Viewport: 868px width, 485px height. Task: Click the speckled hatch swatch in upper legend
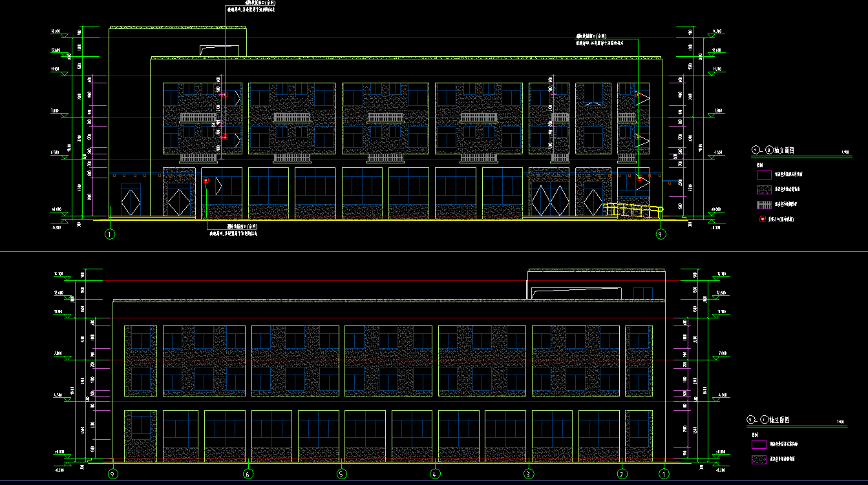point(763,190)
